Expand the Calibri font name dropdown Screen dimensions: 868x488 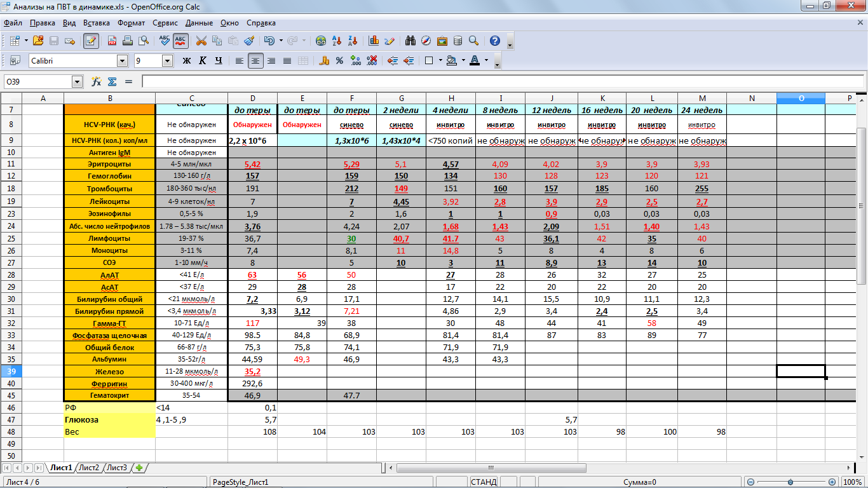[x=123, y=61]
